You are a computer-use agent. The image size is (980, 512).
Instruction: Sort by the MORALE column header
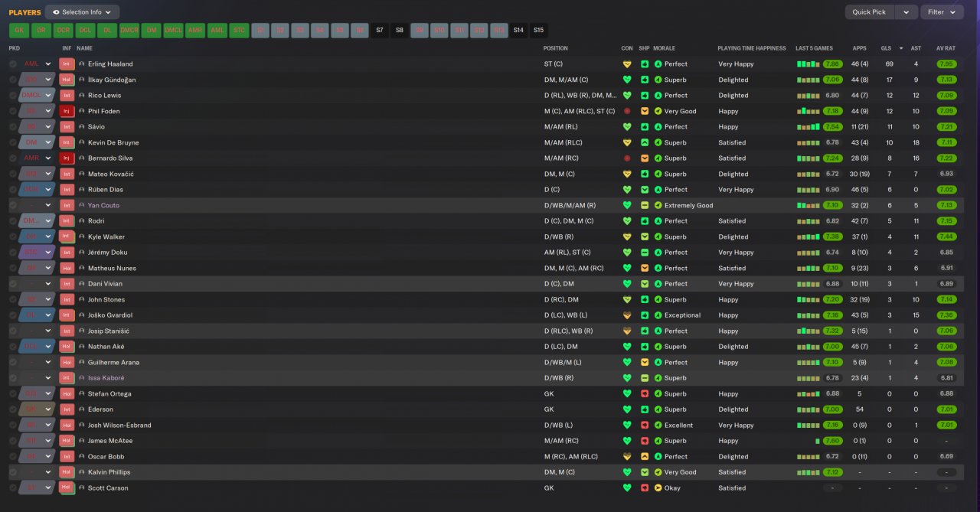click(x=665, y=48)
